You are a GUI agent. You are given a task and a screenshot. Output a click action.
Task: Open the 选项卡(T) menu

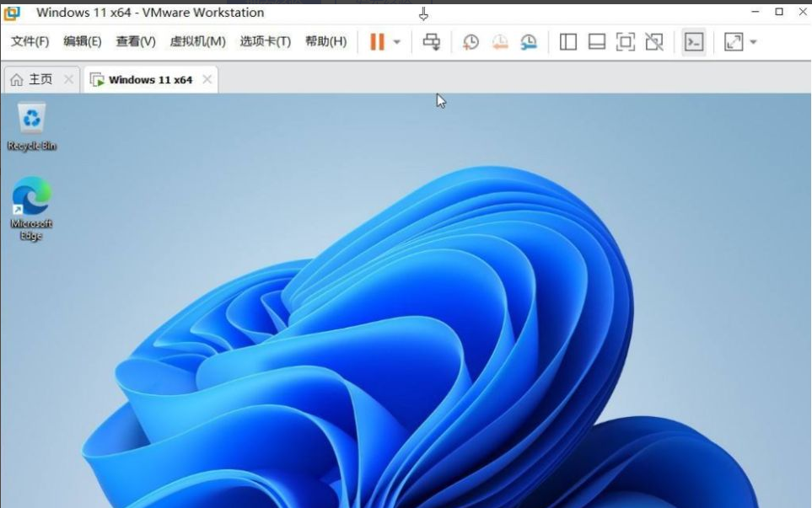[266, 40]
